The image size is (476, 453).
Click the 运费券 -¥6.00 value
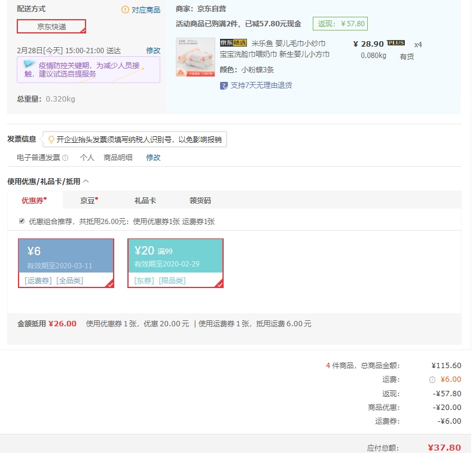click(x=449, y=421)
